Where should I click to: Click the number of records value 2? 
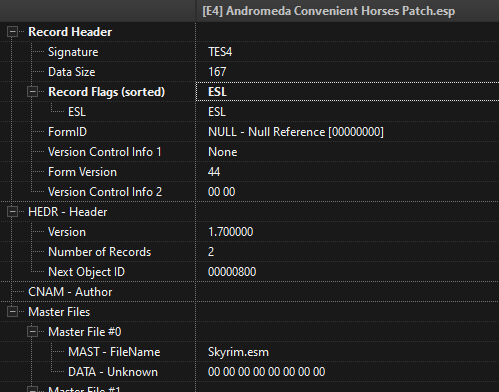click(211, 252)
